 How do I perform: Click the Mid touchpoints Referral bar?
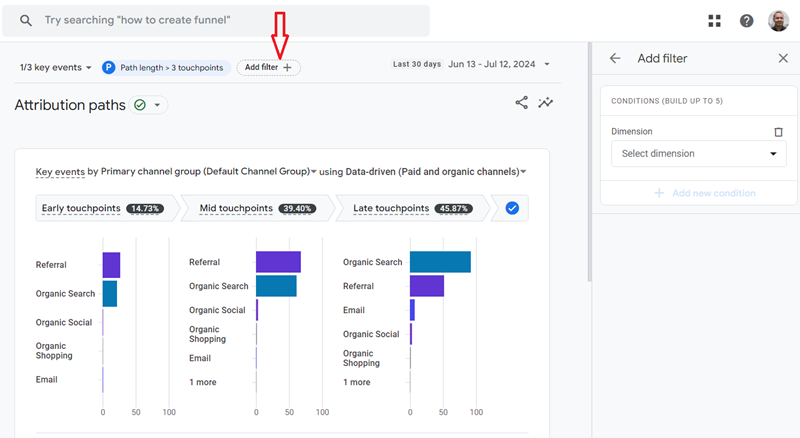click(278, 262)
